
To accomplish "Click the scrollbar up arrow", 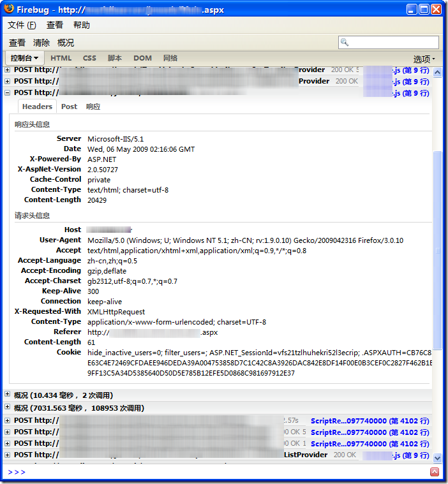I will 437,73.
